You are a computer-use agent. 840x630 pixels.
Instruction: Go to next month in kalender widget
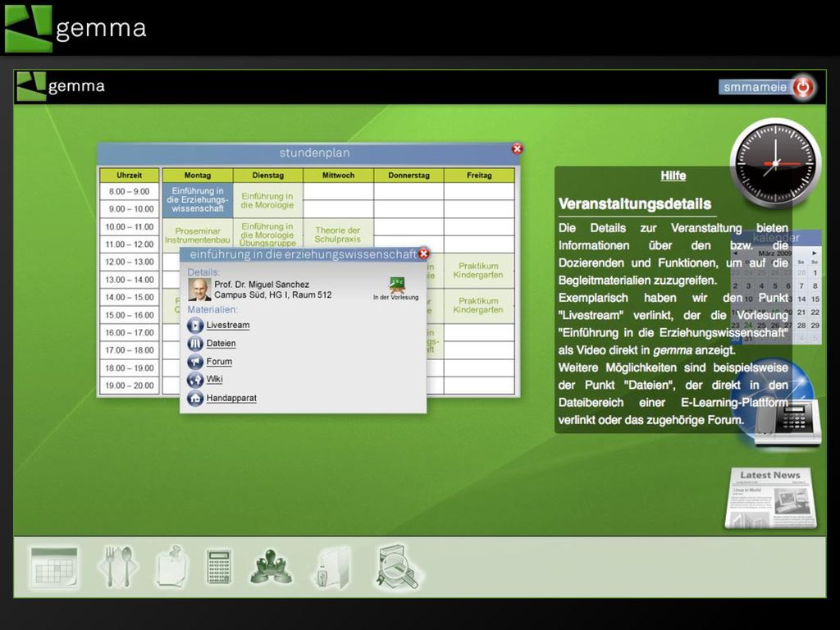[814, 253]
